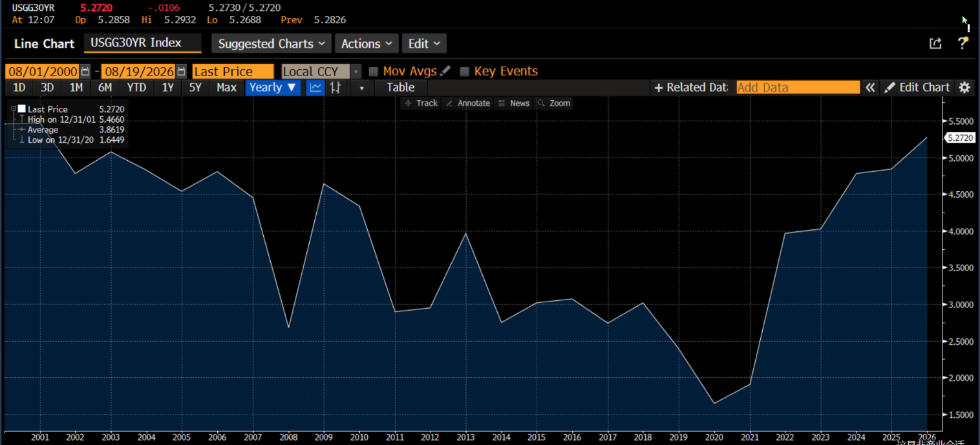Click the 2008 x-axis year label

(x=289, y=437)
